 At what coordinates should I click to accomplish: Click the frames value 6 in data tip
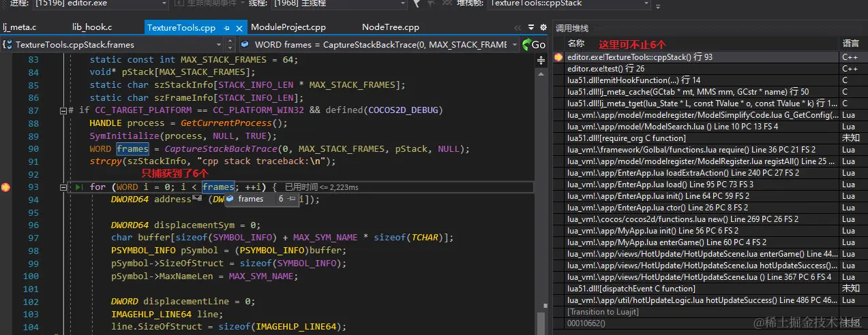tap(281, 199)
